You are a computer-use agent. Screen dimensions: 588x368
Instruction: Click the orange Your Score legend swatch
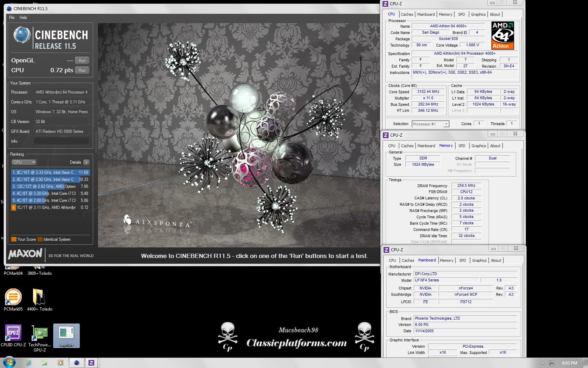click(x=14, y=239)
